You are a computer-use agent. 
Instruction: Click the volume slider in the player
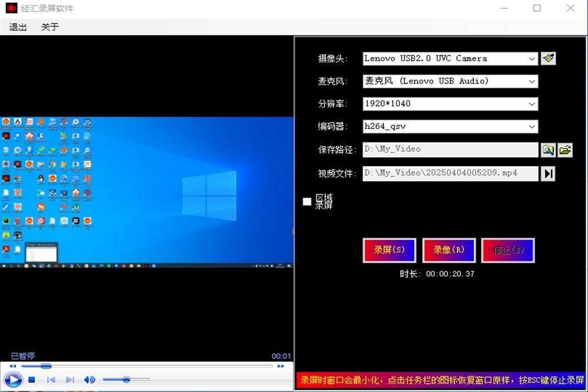pos(126,380)
